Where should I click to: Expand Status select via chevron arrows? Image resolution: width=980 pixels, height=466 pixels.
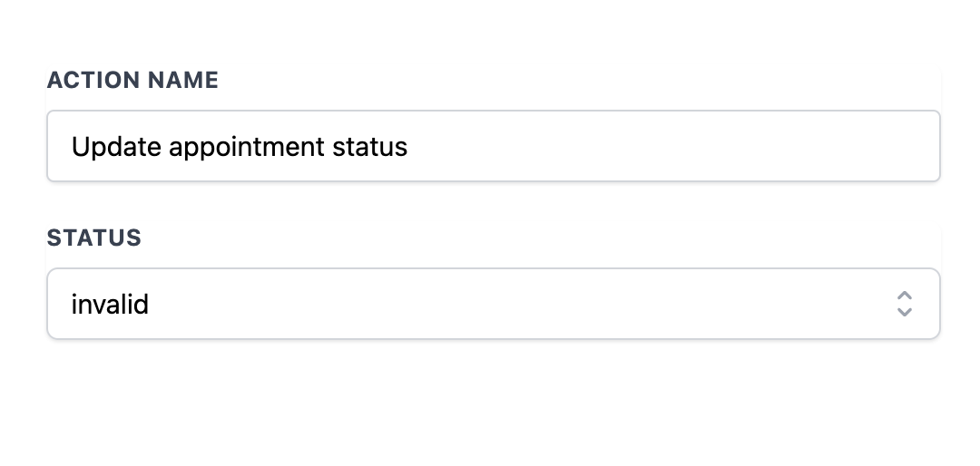[x=905, y=305]
